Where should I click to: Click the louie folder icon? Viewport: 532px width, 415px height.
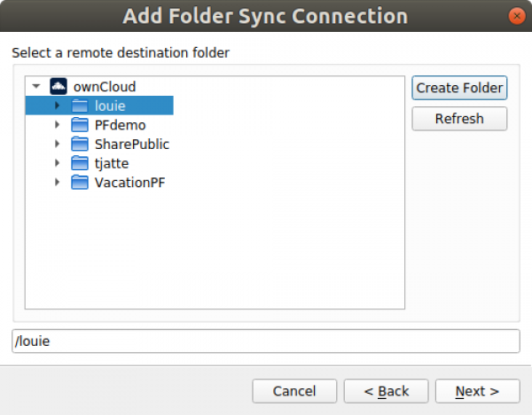(x=80, y=106)
